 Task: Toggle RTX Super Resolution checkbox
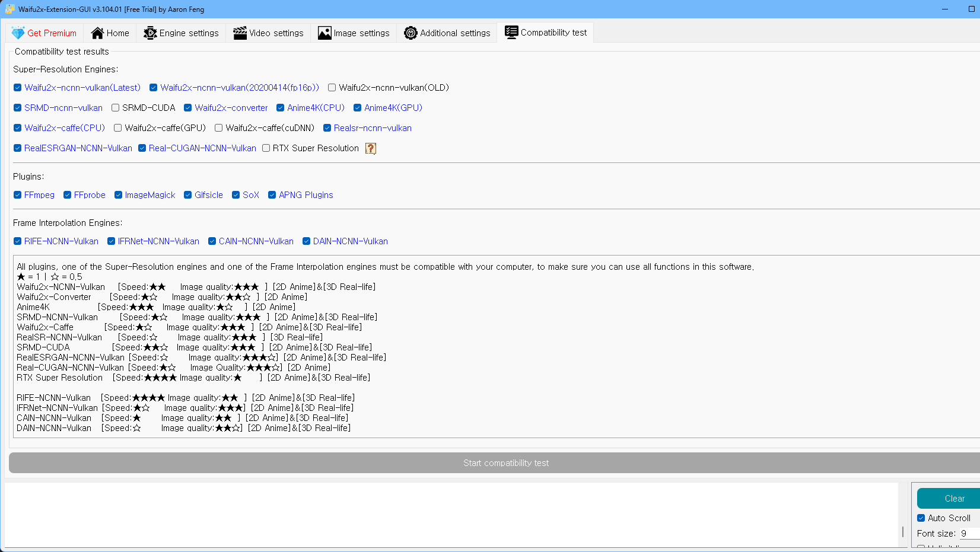[x=266, y=148]
